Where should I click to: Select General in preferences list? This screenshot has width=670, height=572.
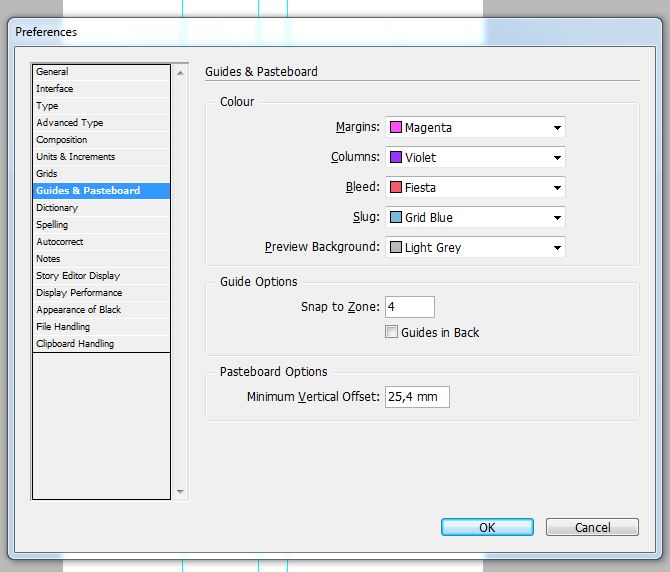pos(101,72)
